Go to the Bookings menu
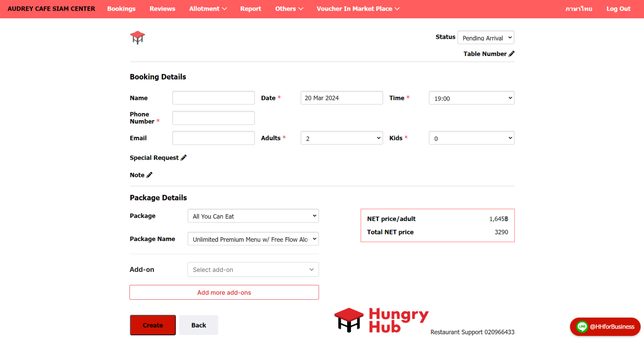 [121, 9]
